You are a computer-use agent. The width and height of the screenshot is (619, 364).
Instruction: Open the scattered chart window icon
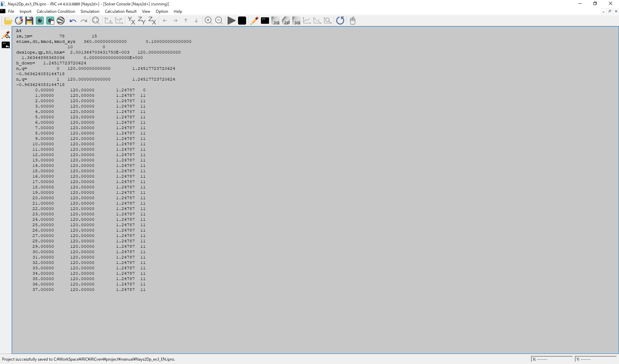coord(317,21)
